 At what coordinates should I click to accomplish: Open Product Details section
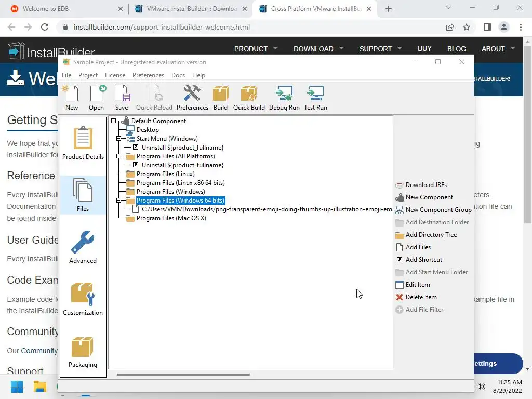[x=83, y=143]
